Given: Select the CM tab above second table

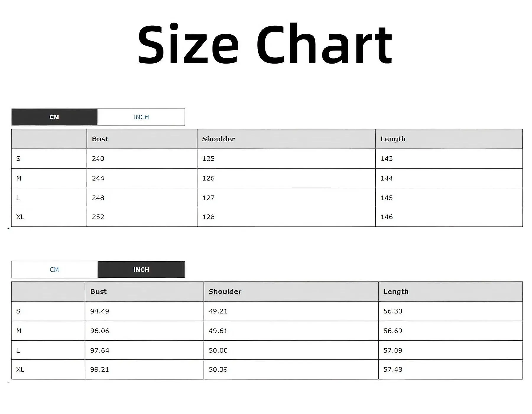Looking at the screenshot, I should [54, 270].
